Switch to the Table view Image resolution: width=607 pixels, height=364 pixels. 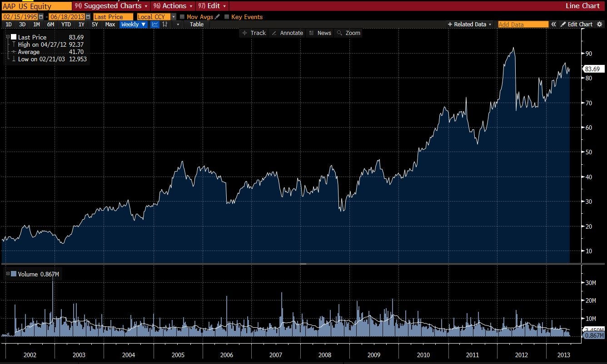(x=197, y=25)
